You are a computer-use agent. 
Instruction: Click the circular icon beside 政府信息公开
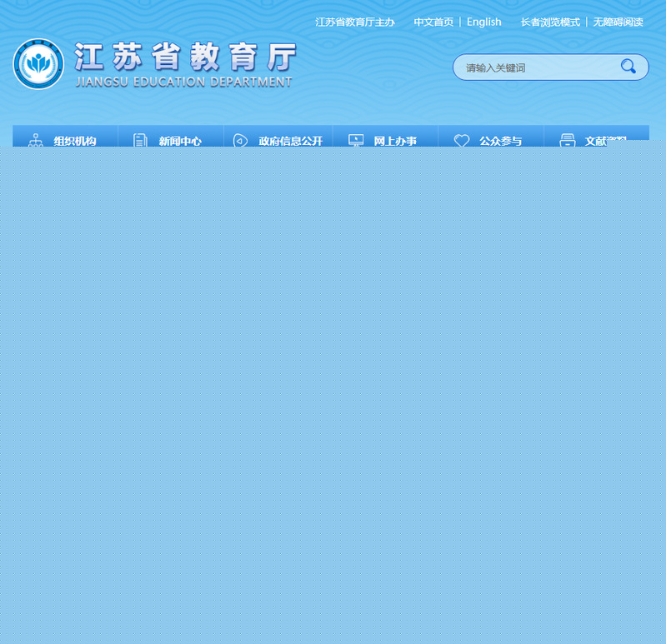click(240, 141)
